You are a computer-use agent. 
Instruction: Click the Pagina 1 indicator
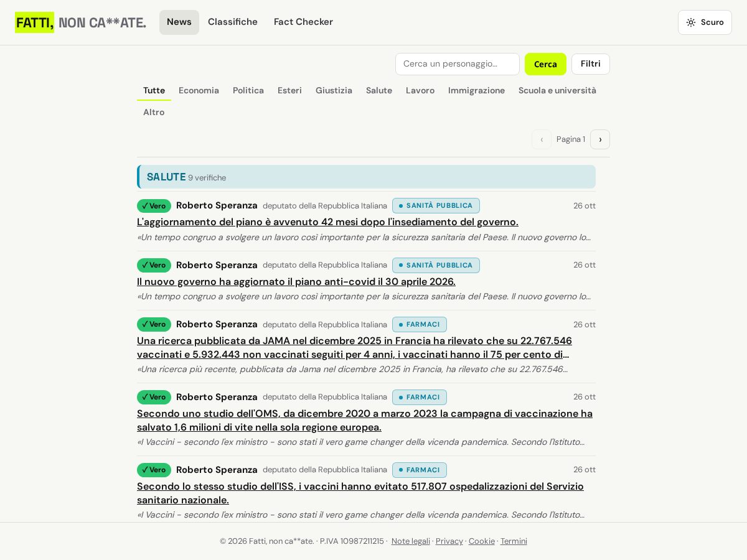pyautogui.click(x=571, y=139)
